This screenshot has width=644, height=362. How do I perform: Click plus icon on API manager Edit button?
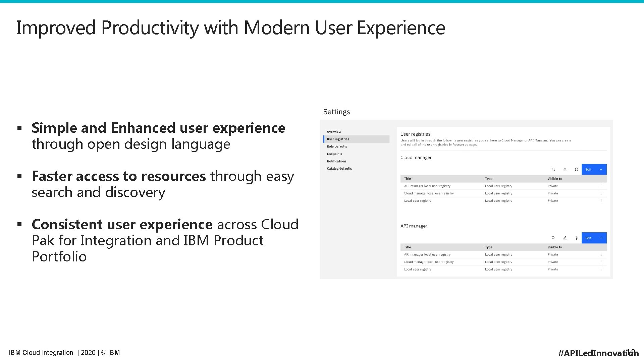pos(601,238)
